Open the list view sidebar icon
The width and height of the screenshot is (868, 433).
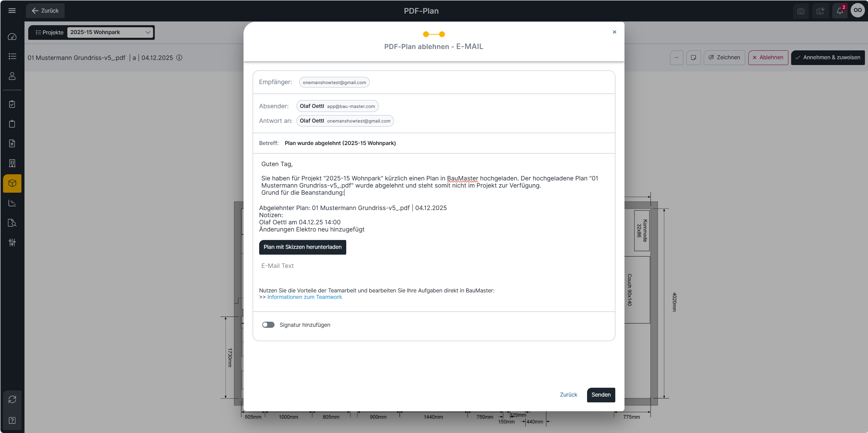point(12,56)
